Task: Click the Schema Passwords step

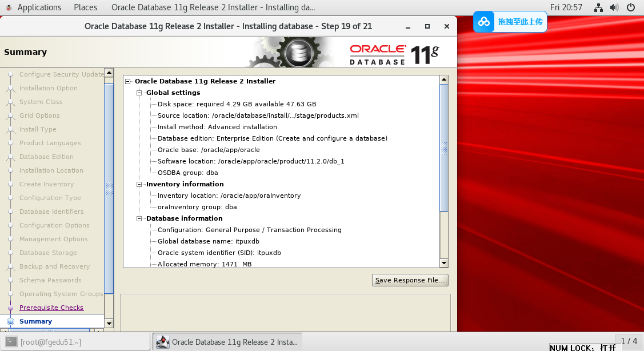Action: (x=50, y=280)
